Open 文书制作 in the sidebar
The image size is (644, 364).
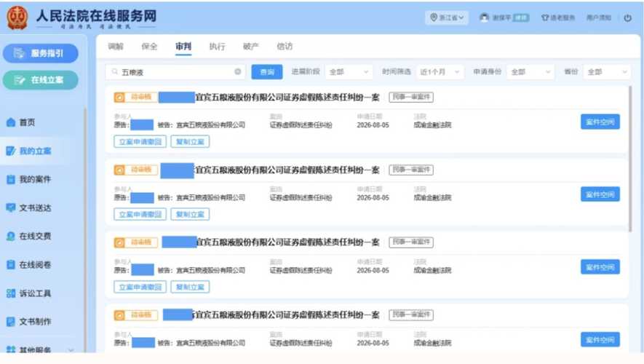pos(29,321)
